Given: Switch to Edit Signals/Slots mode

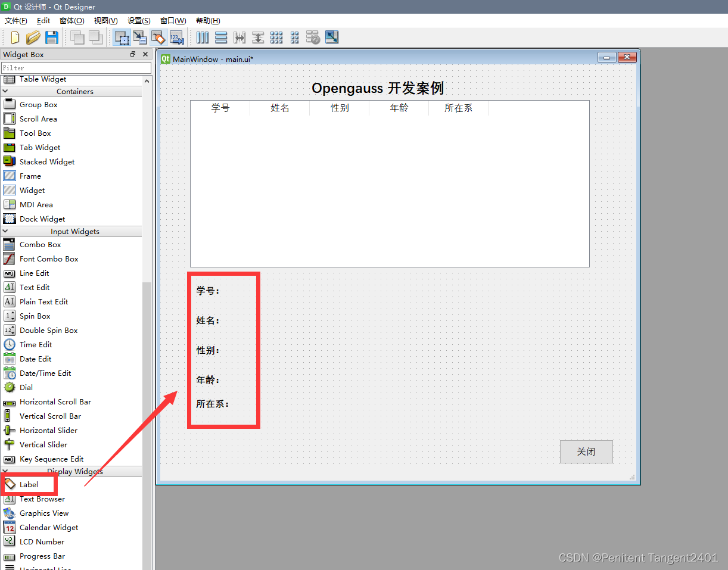Looking at the screenshot, I should tap(140, 38).
